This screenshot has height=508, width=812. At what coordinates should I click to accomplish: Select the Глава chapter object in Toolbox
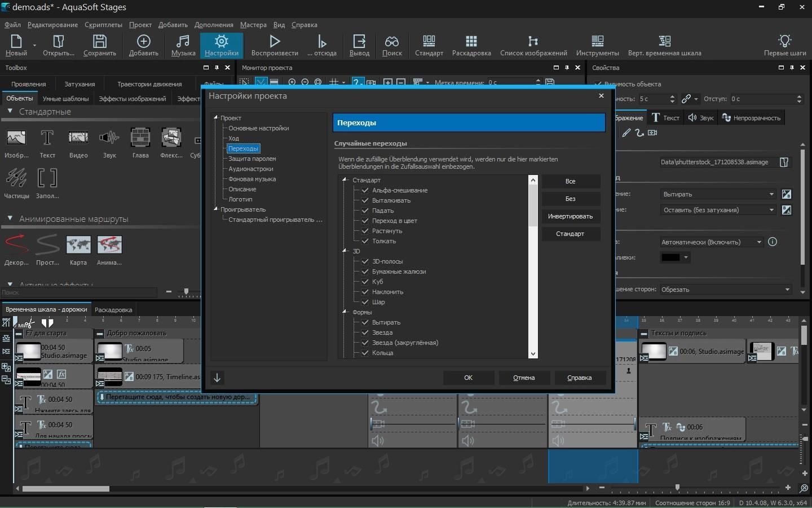tap(140, 143)
